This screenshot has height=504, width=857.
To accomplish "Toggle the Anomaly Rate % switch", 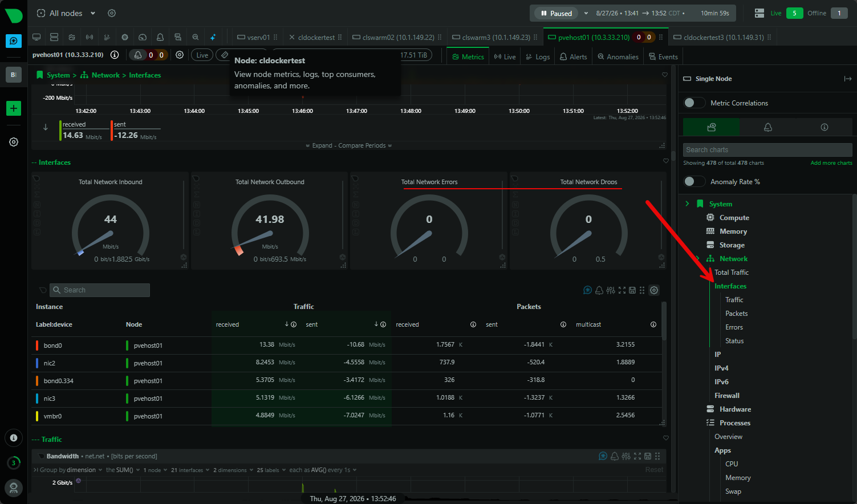I will pyautogui.click(x=694, y=181).
